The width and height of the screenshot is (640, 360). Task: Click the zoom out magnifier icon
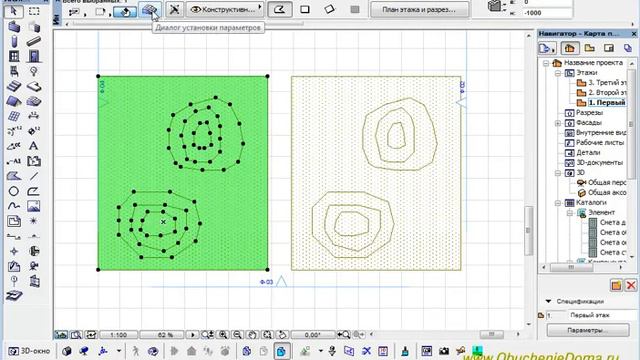(x=238, y=335)
